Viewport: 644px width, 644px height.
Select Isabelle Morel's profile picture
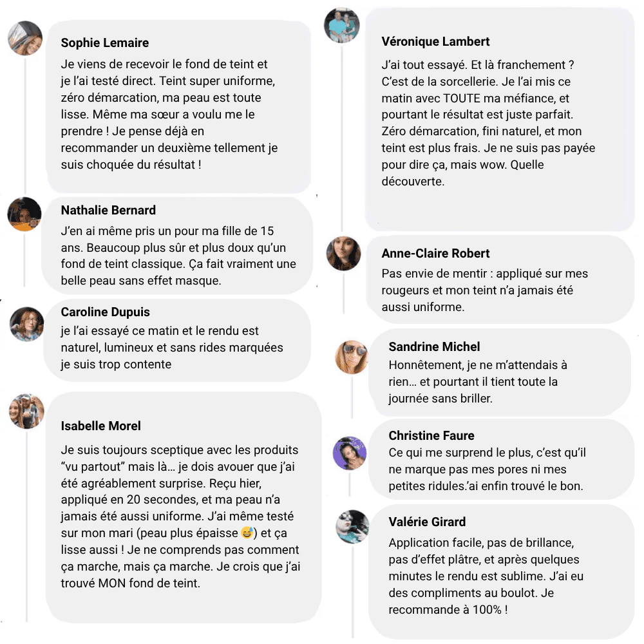(27, 412)
